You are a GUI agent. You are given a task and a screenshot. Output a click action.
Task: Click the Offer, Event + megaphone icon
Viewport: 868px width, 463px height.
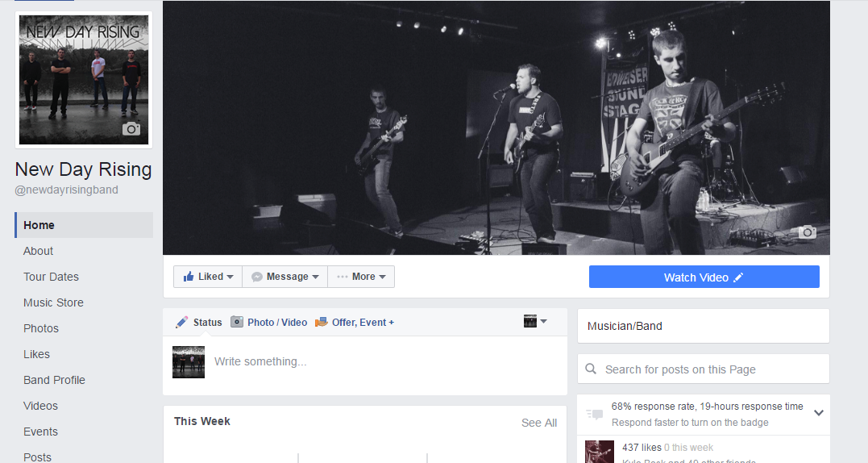tap(321, 323)
